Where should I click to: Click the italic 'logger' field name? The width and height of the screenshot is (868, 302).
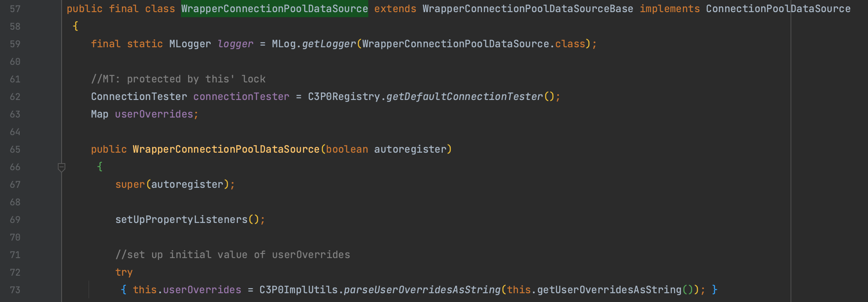click(x=235, y=44)
